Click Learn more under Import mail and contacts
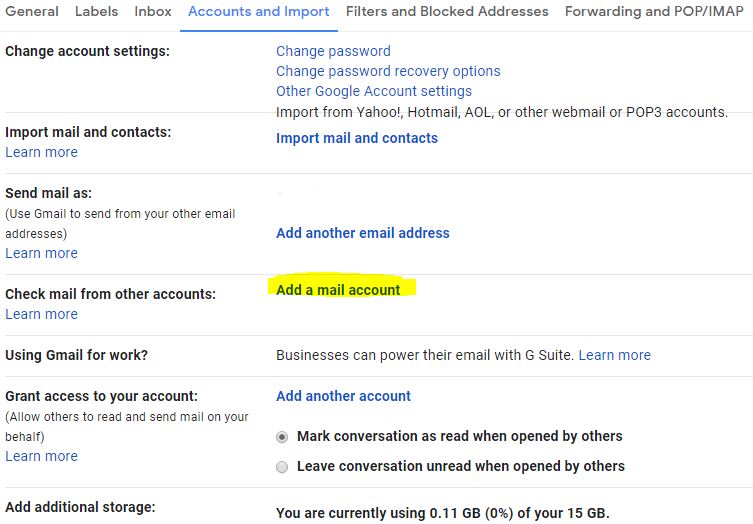Screen dimensions: 753x524 coord(41,152)
